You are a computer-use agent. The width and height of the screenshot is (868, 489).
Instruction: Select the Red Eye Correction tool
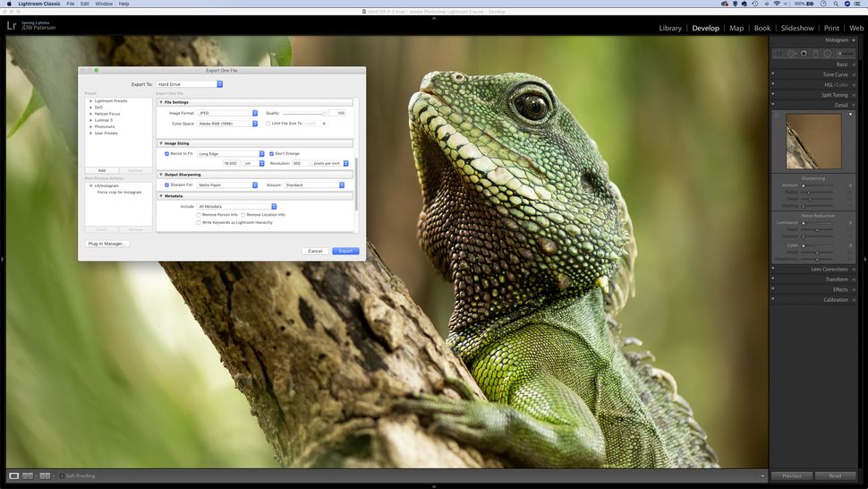coord(804,54)
